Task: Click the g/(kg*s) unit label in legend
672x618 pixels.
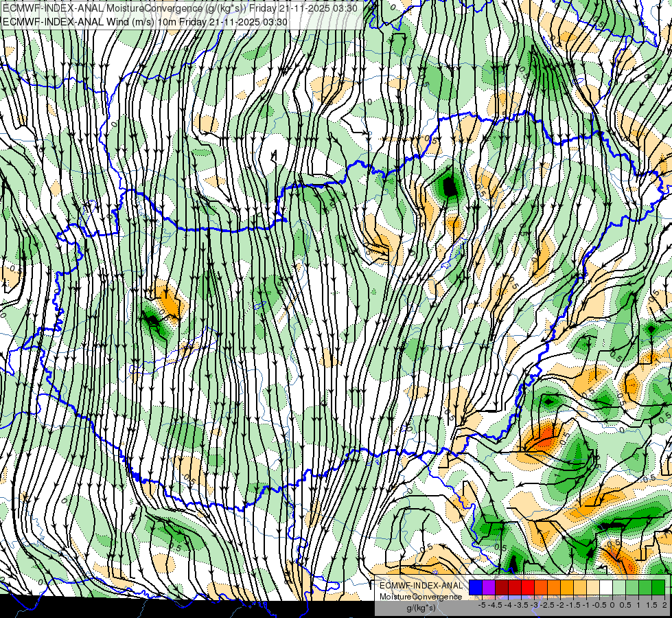Action: (421, 607)
